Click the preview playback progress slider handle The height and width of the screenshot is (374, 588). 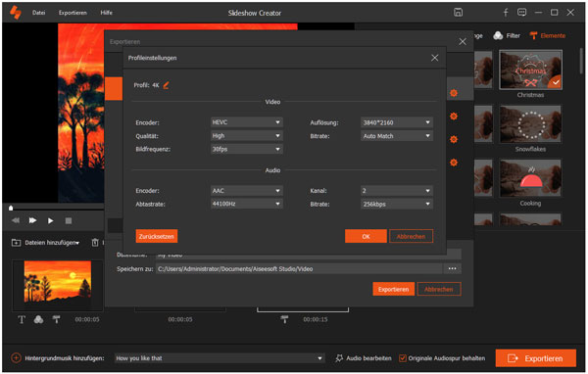11,208
